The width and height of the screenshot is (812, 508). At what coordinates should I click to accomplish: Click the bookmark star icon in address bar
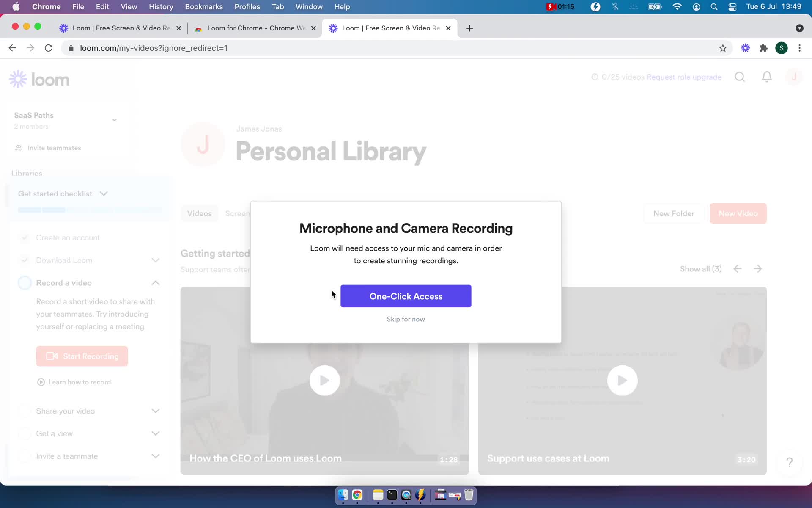(723, 48)
